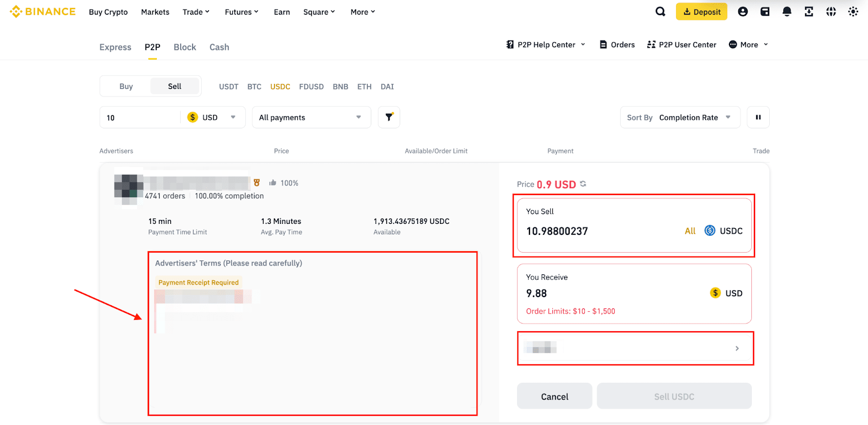Click the Payment Receipt Required tag
This screenshot has width=868, height=425.
[199, 282]
